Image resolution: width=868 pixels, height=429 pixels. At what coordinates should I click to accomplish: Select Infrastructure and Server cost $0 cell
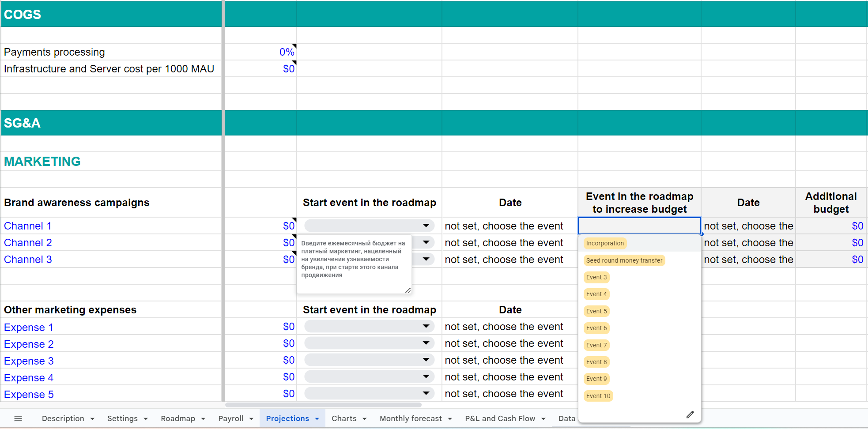(260, 69)
